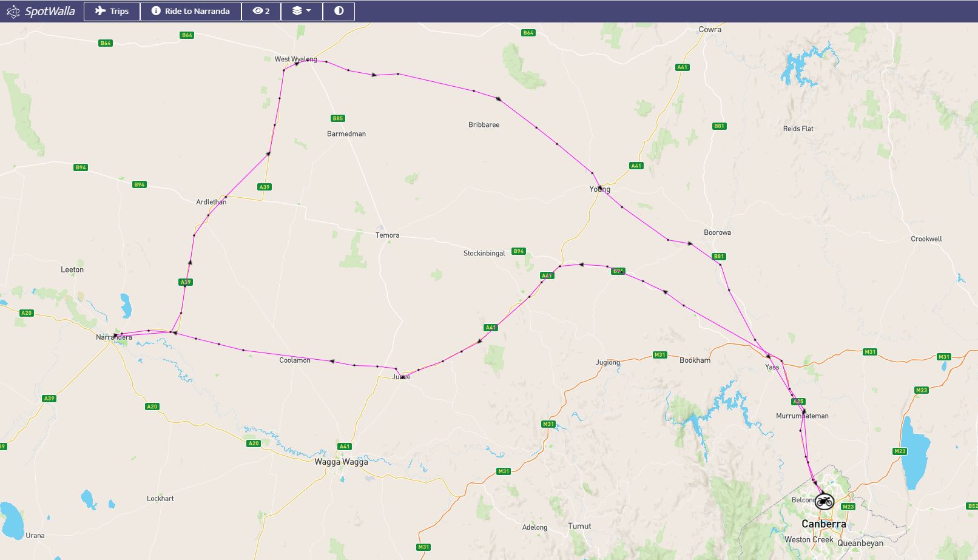Click the track point at Young
Viewport: 978px width, 560px height.
tap(600, 187)
